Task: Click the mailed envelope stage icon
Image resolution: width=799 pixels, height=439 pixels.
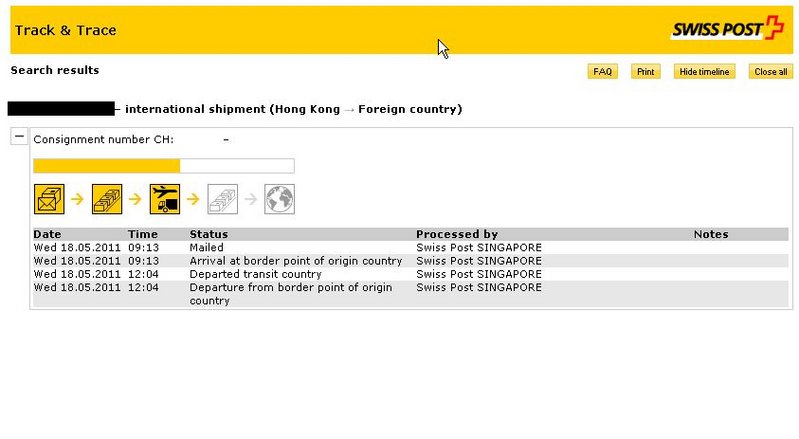Action: coord(49,199)
